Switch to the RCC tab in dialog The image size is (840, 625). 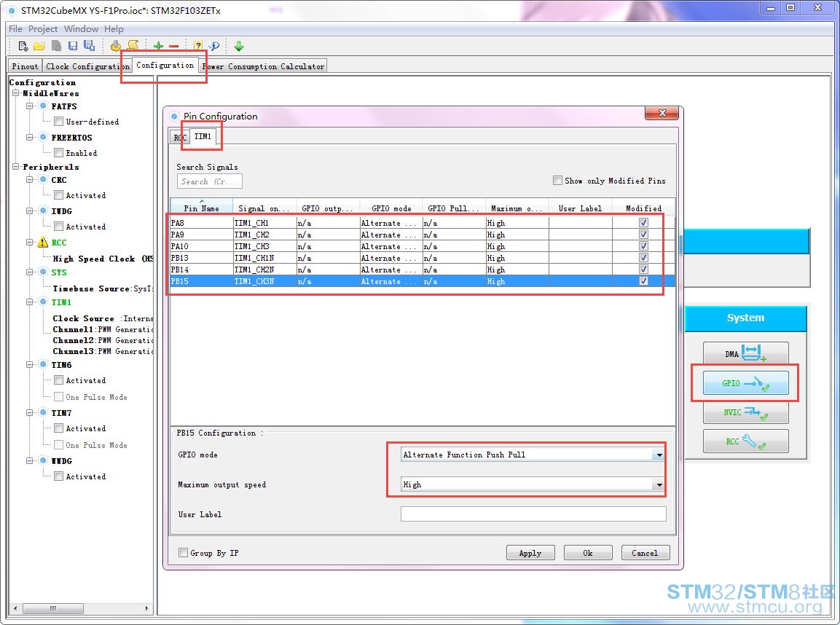[179, 138]
